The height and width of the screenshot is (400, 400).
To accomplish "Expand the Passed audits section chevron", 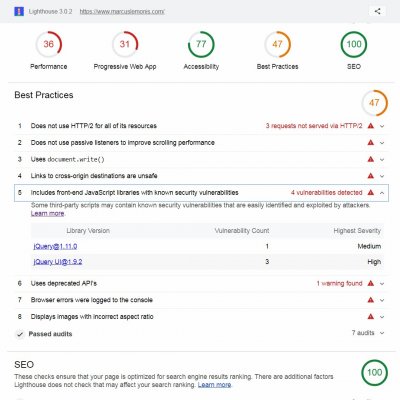I will 382,333.
